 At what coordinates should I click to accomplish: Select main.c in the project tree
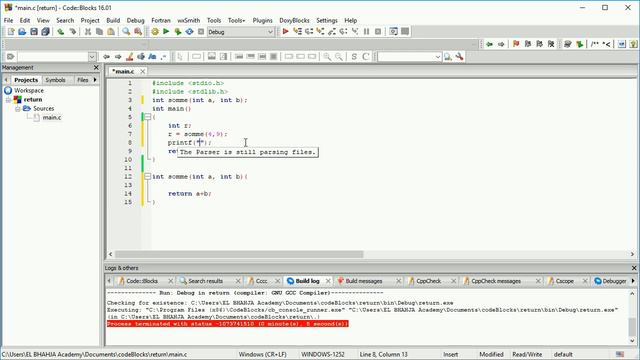[x=52, y=118]
